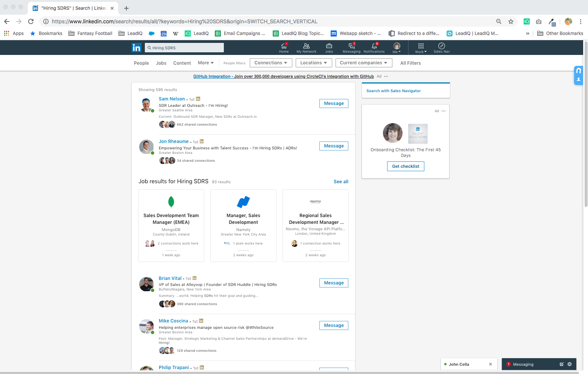Show hidden bookmarks with the chevron

[527, 33]
